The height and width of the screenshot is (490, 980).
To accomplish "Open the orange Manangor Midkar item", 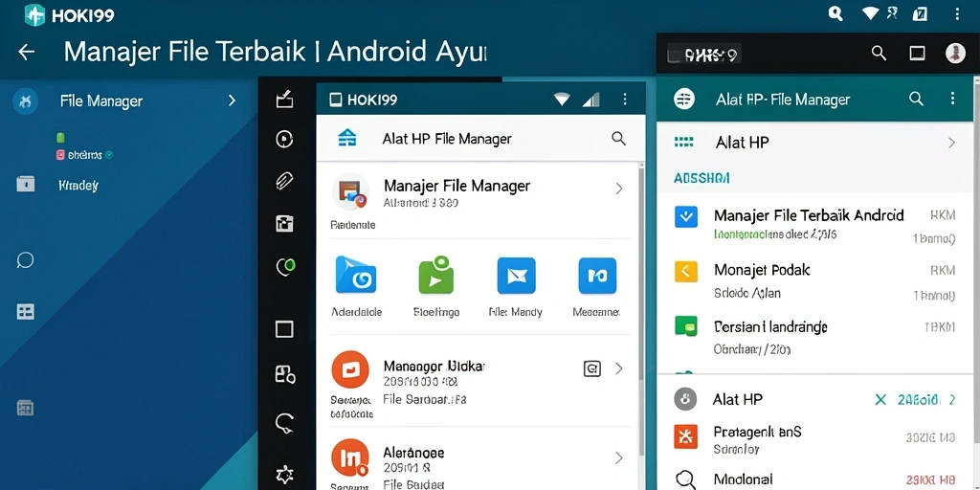I will [352, 368].
